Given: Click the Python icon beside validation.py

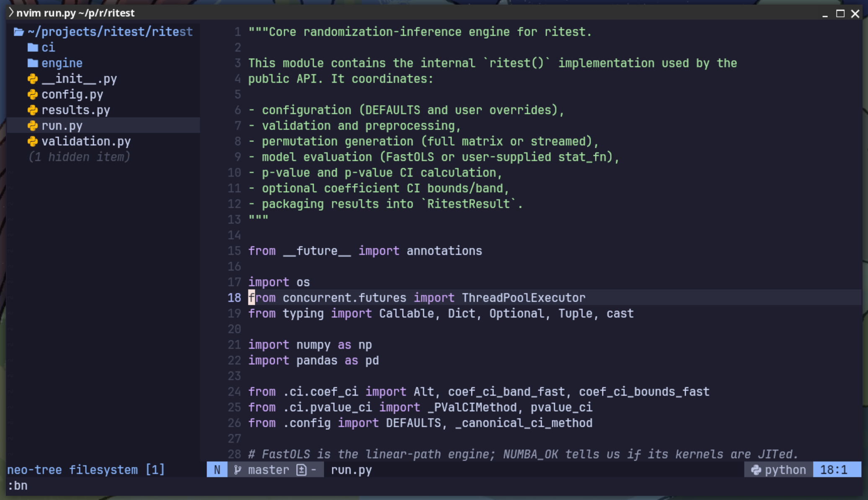Looking at the screenshot, I should coord(33,141).
